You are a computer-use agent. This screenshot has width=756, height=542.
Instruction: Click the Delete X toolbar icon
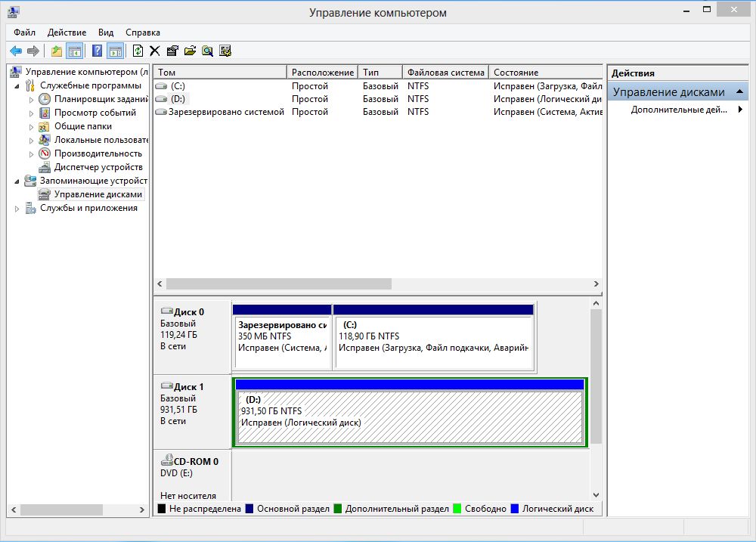(x=155, y=51)
